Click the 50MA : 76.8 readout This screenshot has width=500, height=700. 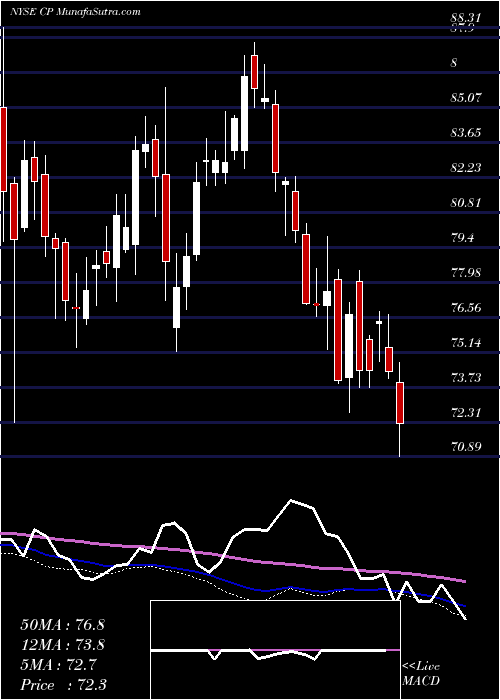62,625
